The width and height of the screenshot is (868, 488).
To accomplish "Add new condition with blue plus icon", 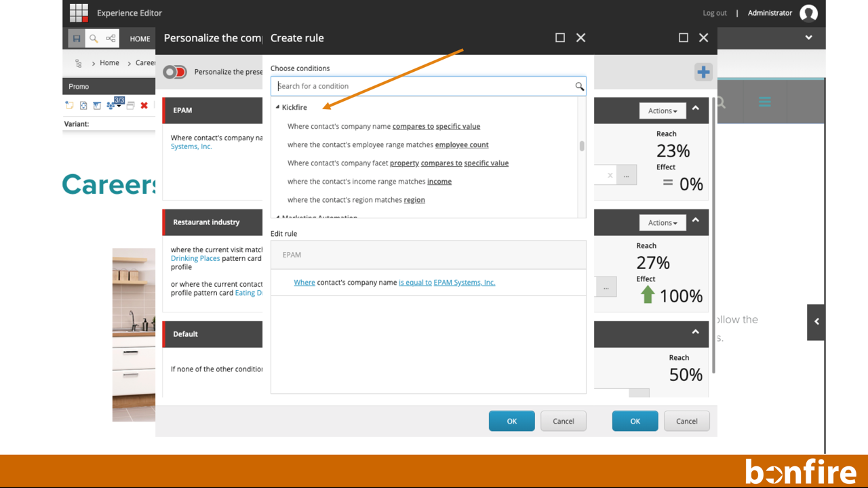I will (703, 72).
